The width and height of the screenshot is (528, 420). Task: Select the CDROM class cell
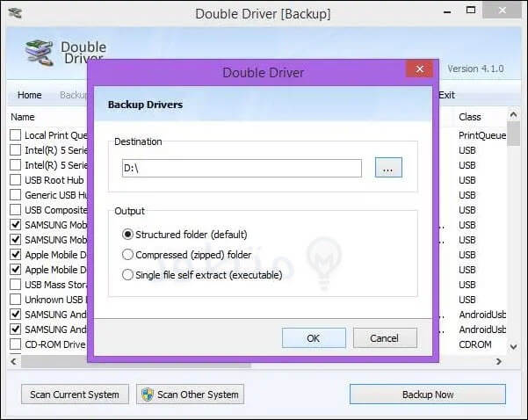pos(475,344)
